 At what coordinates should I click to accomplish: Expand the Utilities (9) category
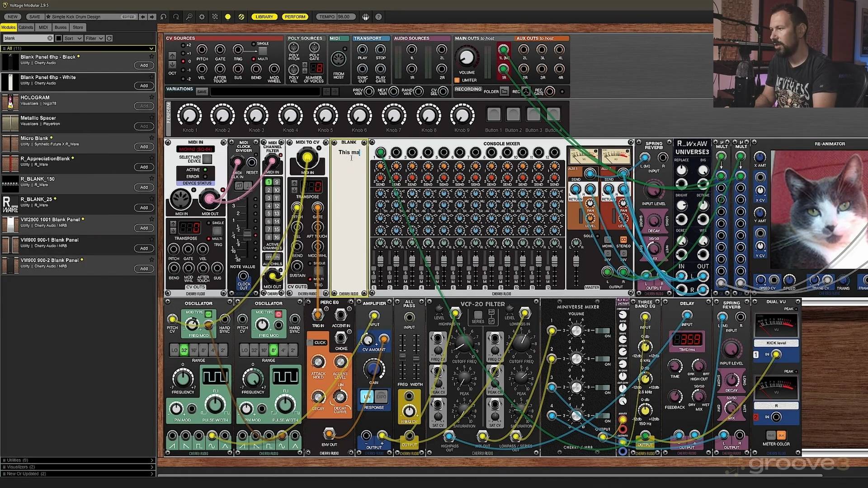click(x=78, y=460)
